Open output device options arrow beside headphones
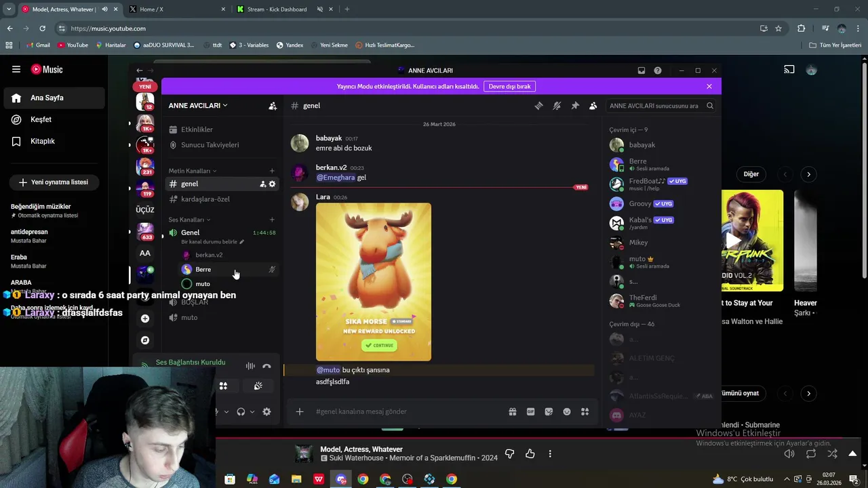The image size is (868, 488). point(252,411)
